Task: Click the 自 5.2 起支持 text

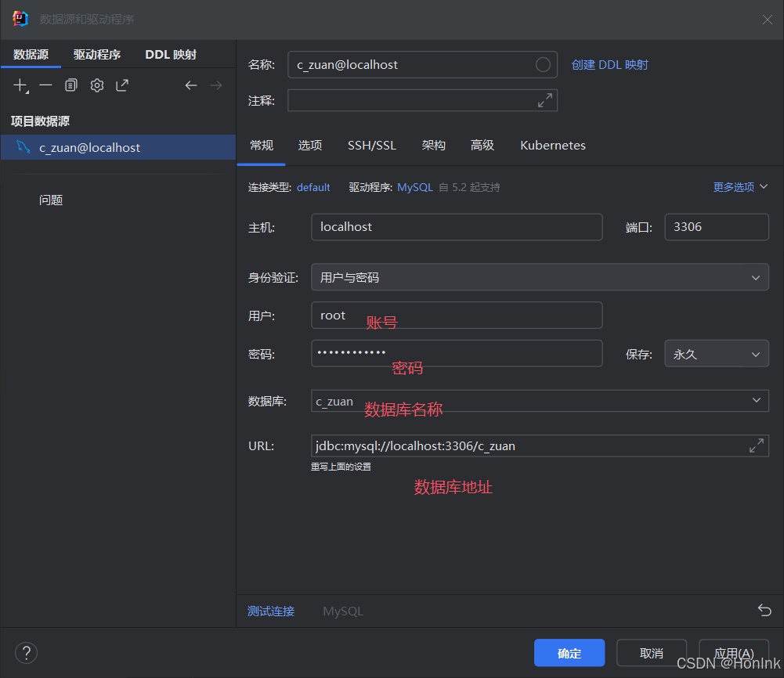Action: (x=469, y=187)
